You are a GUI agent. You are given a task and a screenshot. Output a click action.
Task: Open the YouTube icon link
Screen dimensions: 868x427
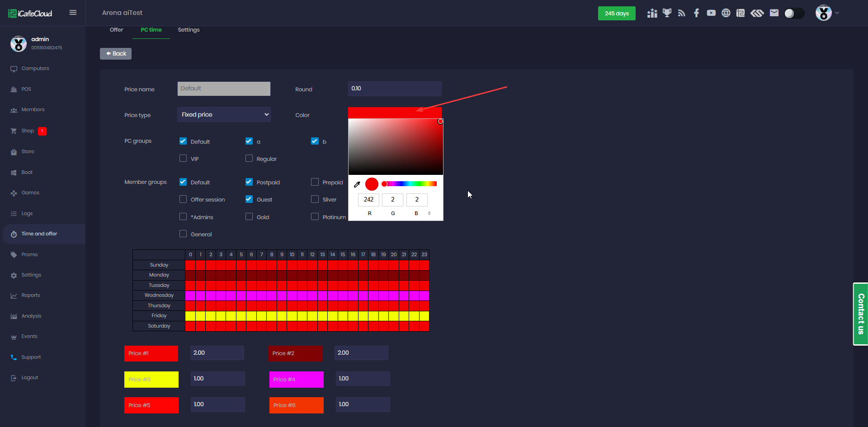pyautogui.click(x=711, y=13)
